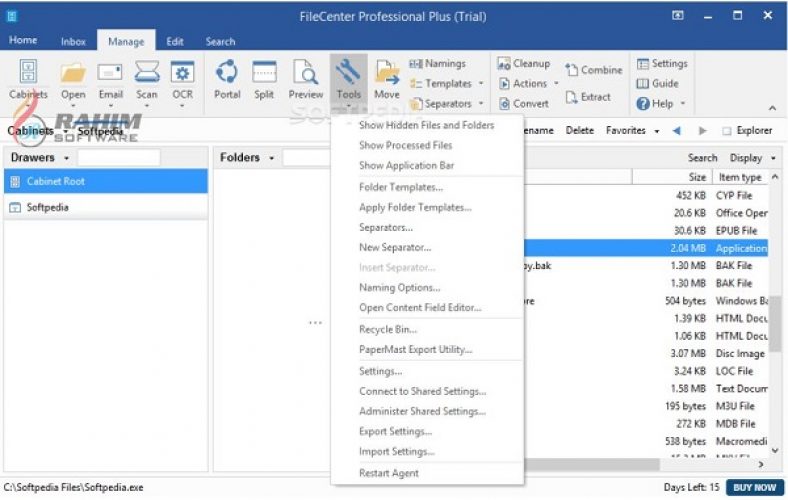Viewport: 788px width, 500px height.
Task: Select the Cabinet Root drawer
Action: pyautogui.click(x=106, y=181)
